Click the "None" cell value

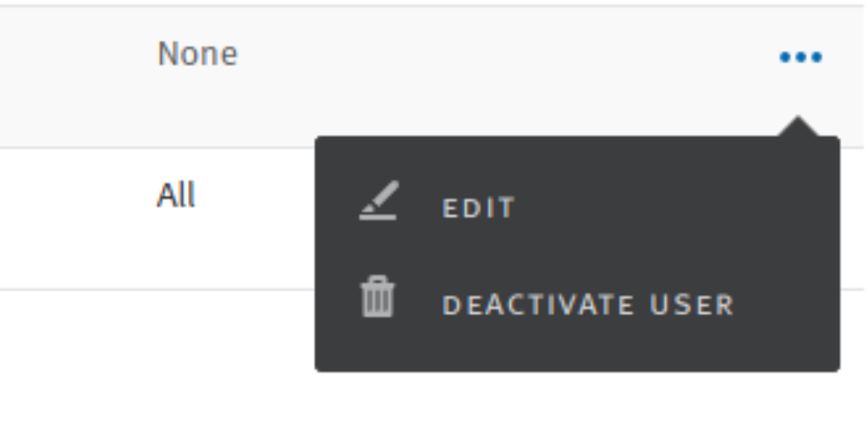point(198,54)
